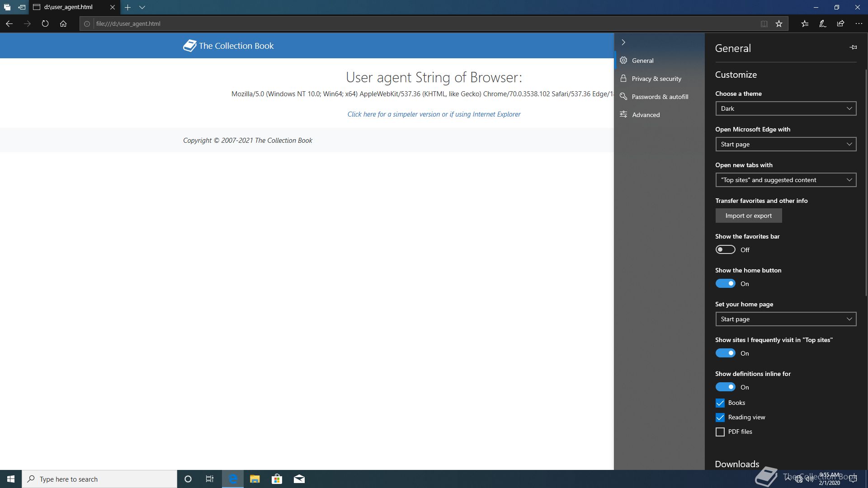The width and height of the screenshot is (868, 488).
Task: Go to Privacy & security settings
Action: 656,79
